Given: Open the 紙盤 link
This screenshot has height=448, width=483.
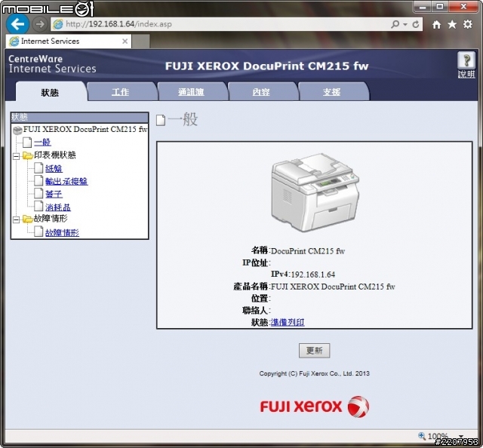Looking at the screenshot, I should click(x=54, y=168).
